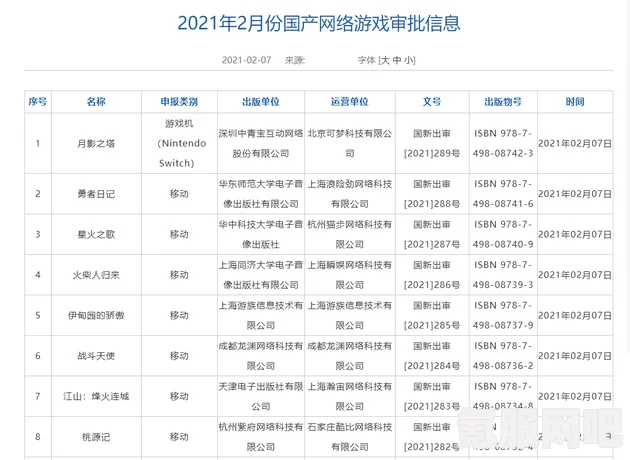630x460 pixels.
Task: Click the date in 星火之歌 row
Action: 575,235
